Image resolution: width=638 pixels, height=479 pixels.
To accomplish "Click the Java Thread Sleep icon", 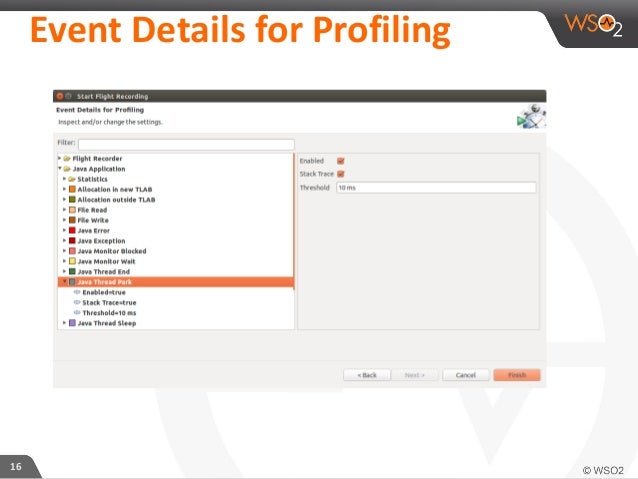I will pyautogui.click(x=72, y=323).
